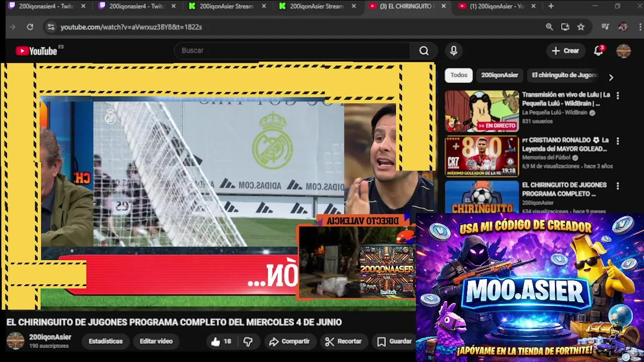Image resolution: width=644 pixels, height=362 pixels.
Task: Click channel avatar beside 200iqonAsier
Action: [x=15, y=341]
